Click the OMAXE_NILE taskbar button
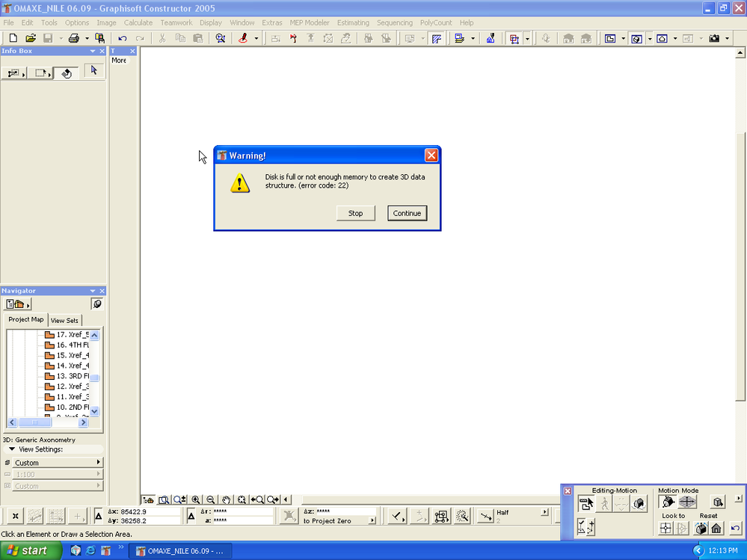 (x=180, y=551)
